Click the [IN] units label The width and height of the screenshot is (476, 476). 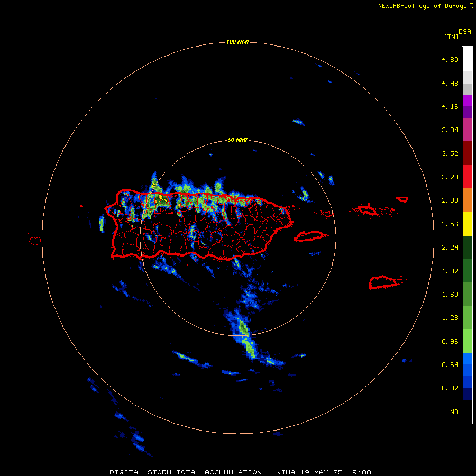tap(451, 36)
